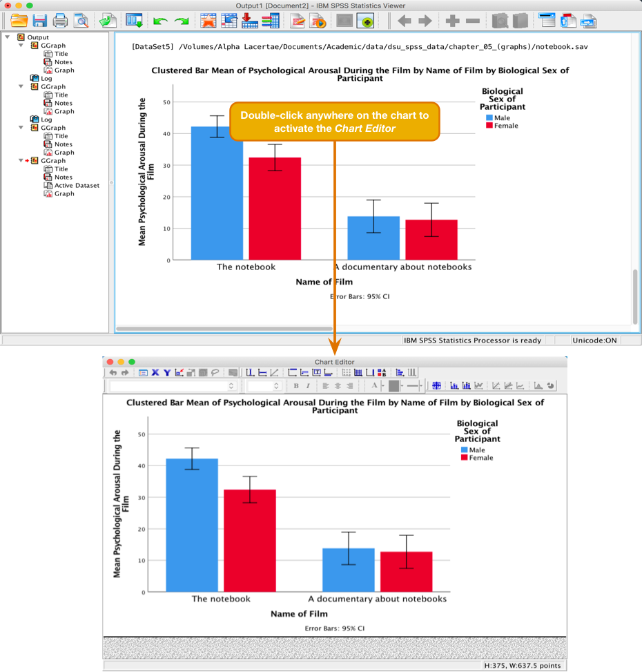This screenshot has height=672, width=642.
Task: Open the font size dropdown in Chart Editor
Action: (x=264, y=386)
